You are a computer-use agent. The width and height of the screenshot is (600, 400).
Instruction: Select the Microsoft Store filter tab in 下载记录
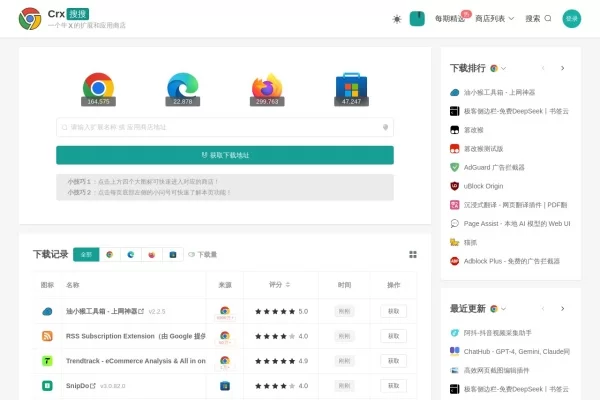(173, 255)
